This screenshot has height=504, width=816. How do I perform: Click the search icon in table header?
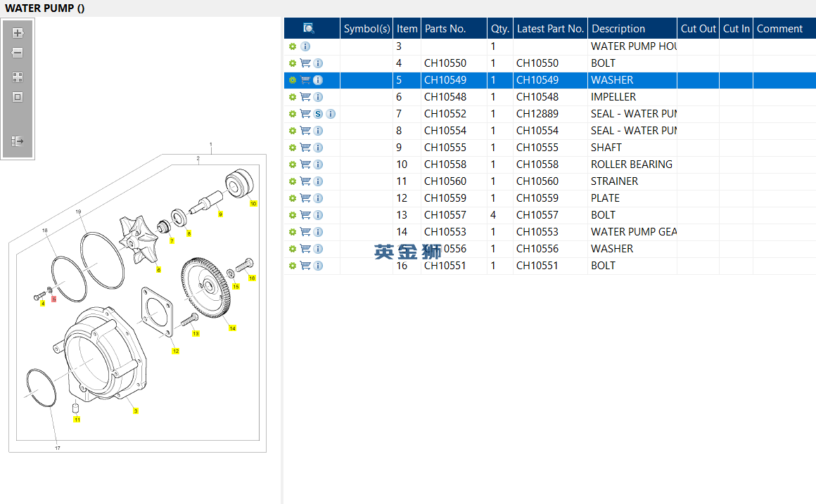pos(309,28)
